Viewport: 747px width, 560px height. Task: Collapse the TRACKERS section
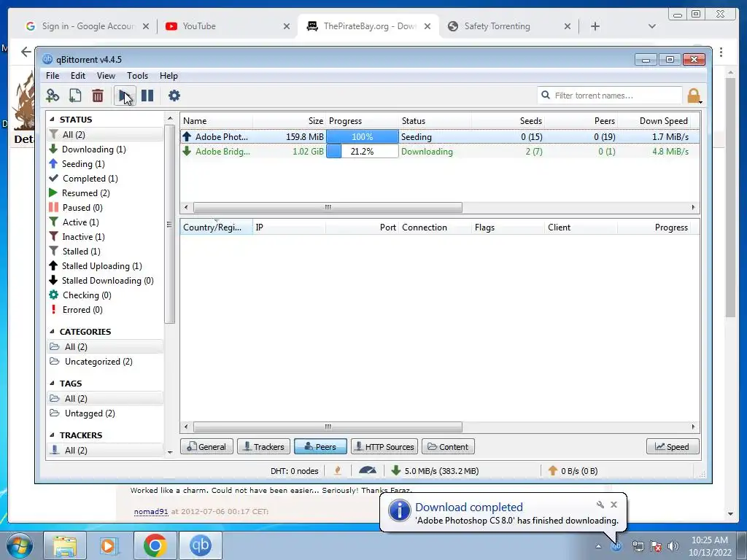(53, 435)
